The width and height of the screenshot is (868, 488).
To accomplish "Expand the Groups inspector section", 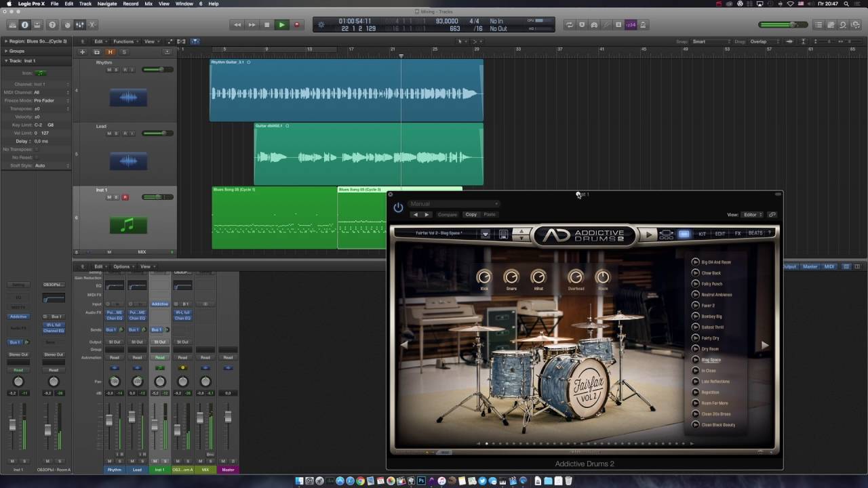I will [5, 51].
